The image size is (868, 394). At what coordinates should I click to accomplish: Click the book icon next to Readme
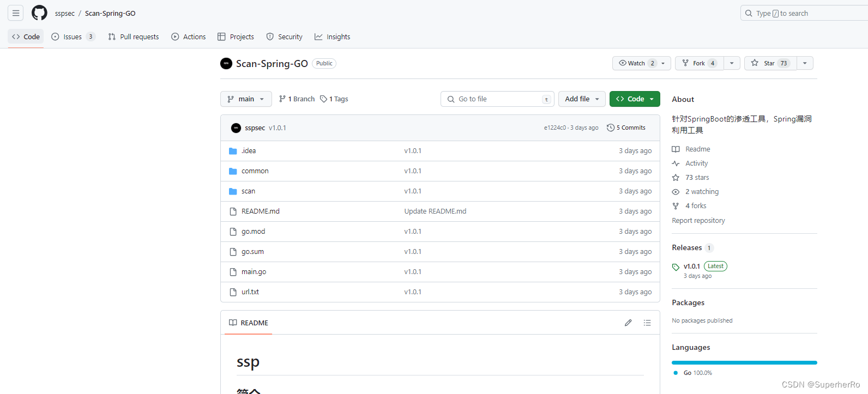676,149
